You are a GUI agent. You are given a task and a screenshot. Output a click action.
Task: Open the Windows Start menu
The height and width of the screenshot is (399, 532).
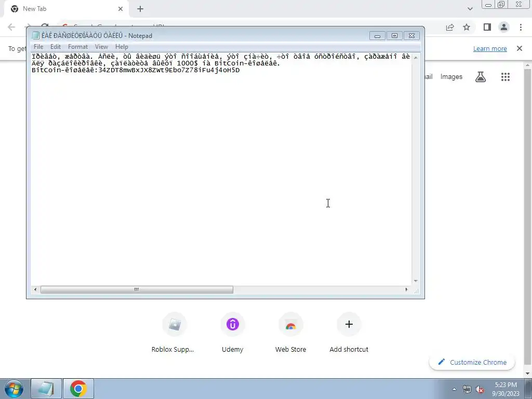[x=14, y=389]
